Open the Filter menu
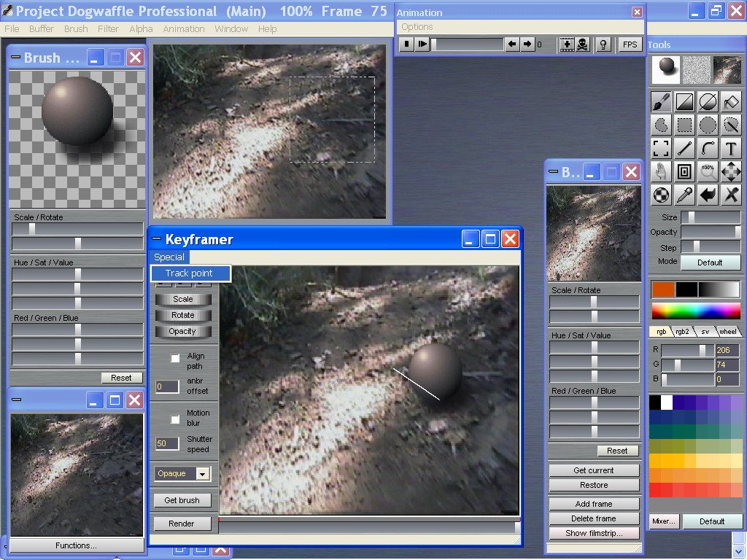 [108, 29]
